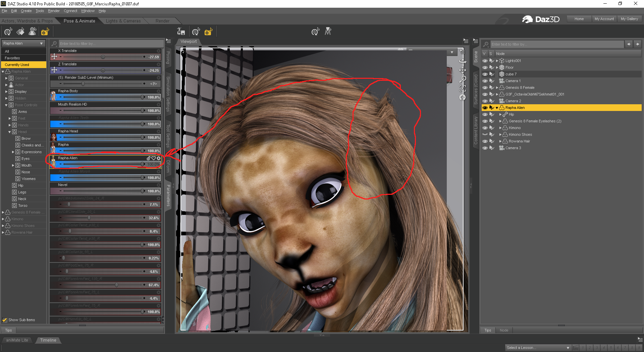Hide the Rowana Hair node
This screenshot has width=644, height=352.
pos(485,141)
